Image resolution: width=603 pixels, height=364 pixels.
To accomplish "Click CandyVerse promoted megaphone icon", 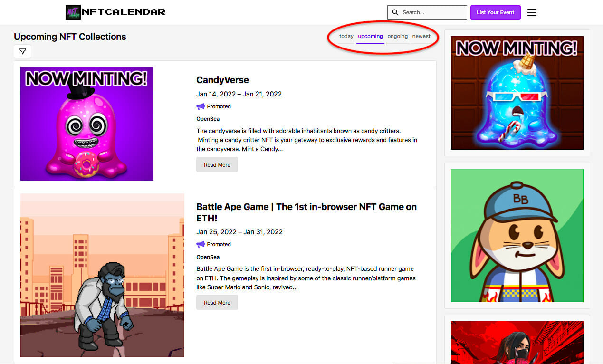I will [x=201, y=106].
